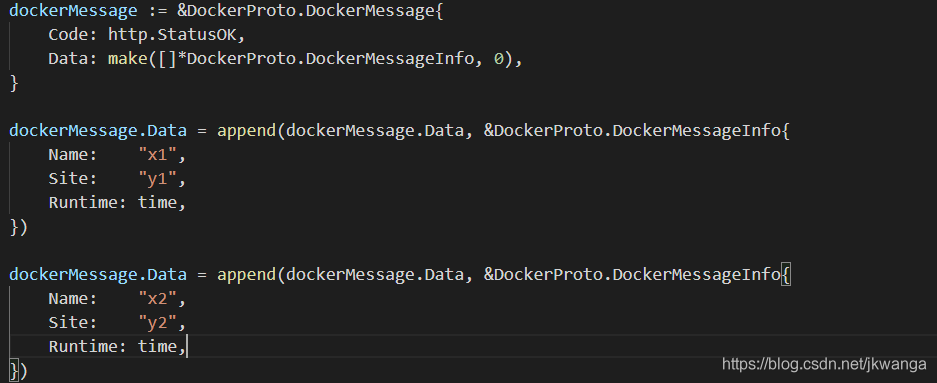937x383 pixels.
Task: Select the "x2" string value
Action: [x=158, y=298]
